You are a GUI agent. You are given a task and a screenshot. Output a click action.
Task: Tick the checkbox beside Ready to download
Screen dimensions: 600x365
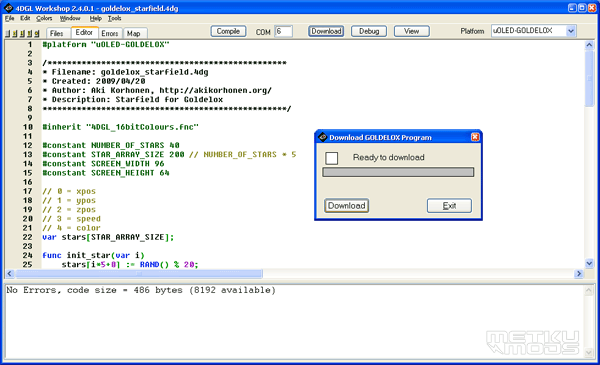[331, 158]
